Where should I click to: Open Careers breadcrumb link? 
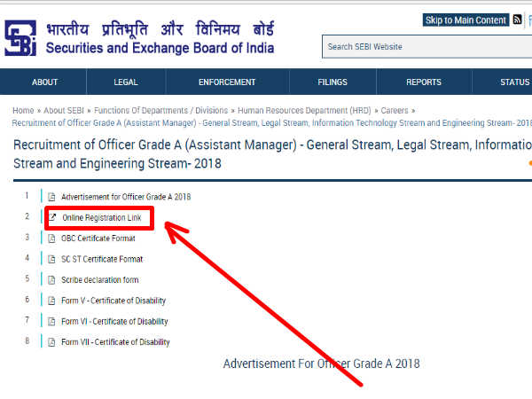point(395,111)
